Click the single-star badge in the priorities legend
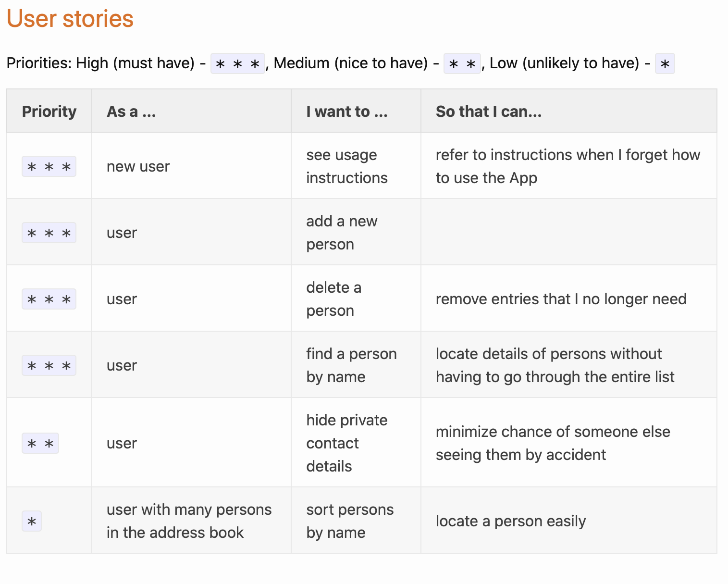 665,63
